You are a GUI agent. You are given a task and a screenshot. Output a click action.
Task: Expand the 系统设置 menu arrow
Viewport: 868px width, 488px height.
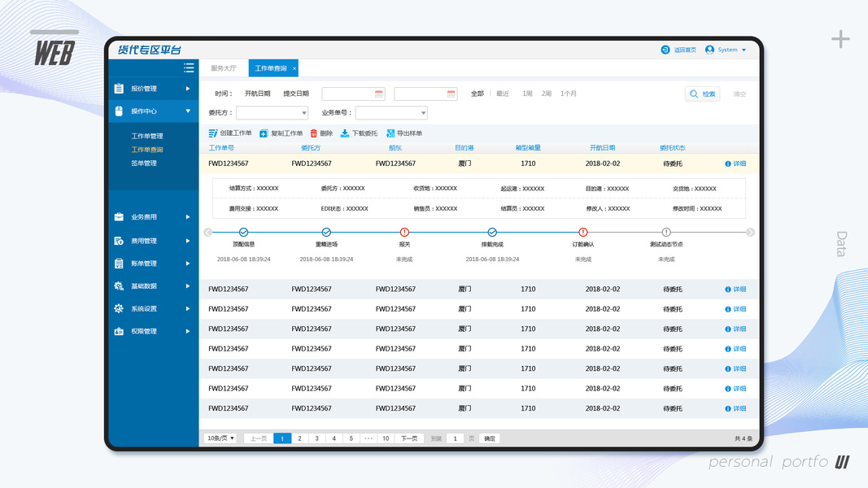(x=188, y=309)
